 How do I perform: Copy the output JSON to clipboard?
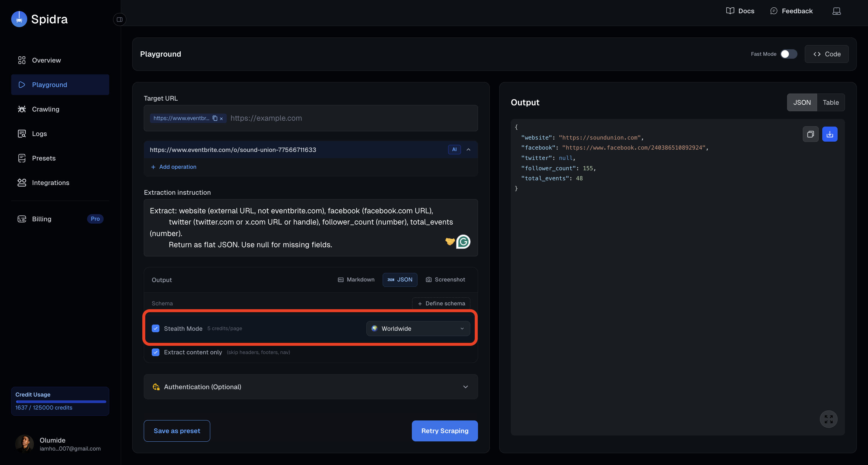pos(810,134)
